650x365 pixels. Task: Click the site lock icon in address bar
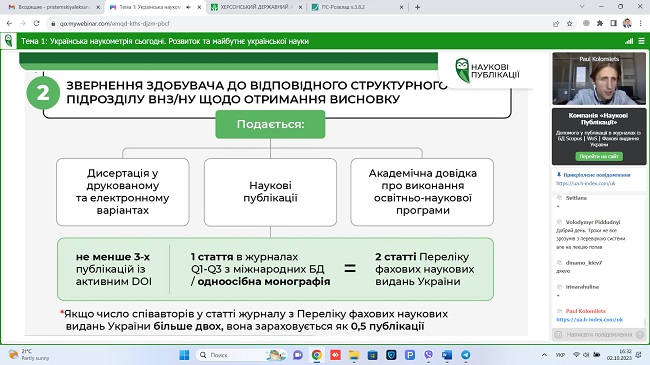click(53, 24)
